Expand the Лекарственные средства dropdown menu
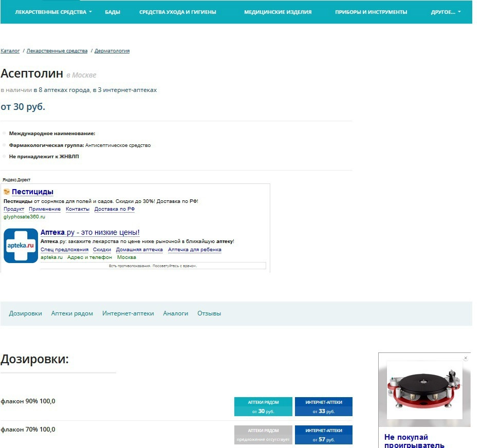The width and height of the screenshot is (482, 448). 53,12
